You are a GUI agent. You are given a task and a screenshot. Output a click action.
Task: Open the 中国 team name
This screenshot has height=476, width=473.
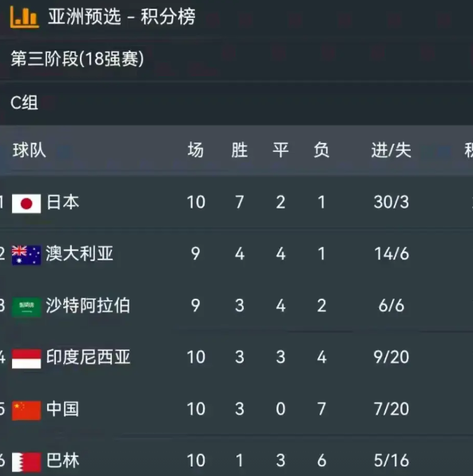(62, 409)
